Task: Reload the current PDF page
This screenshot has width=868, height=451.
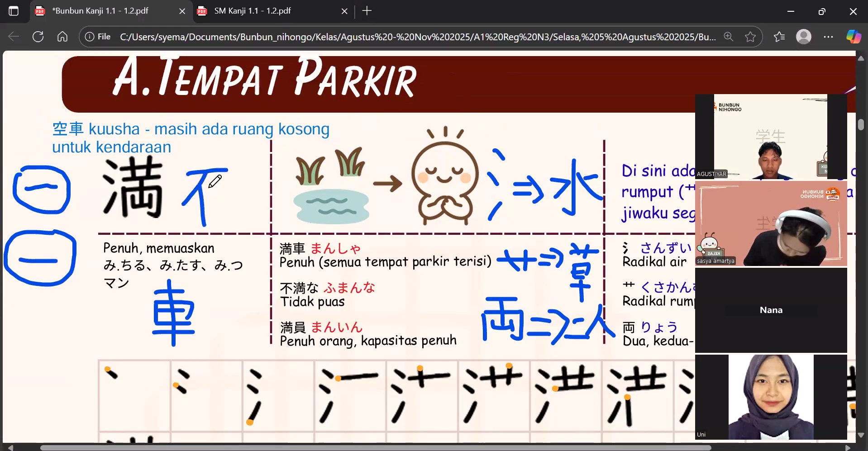Action: click(x=38, y=37)
